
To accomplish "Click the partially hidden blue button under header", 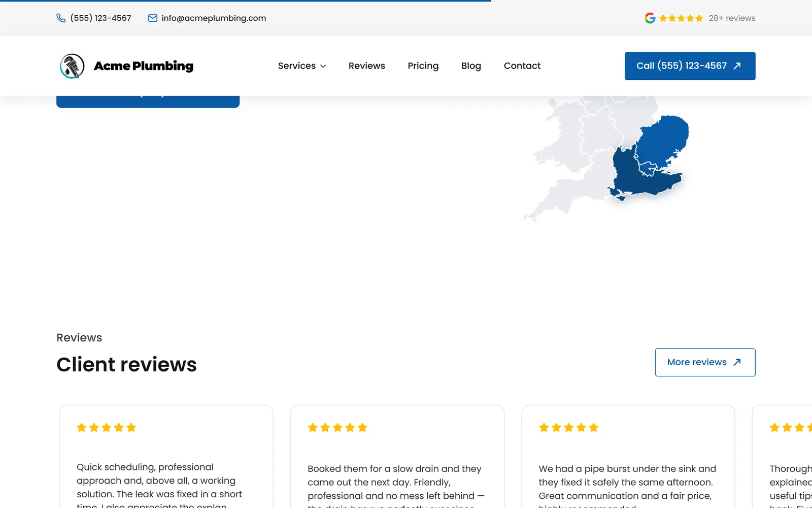I will (x=148, y=102).
